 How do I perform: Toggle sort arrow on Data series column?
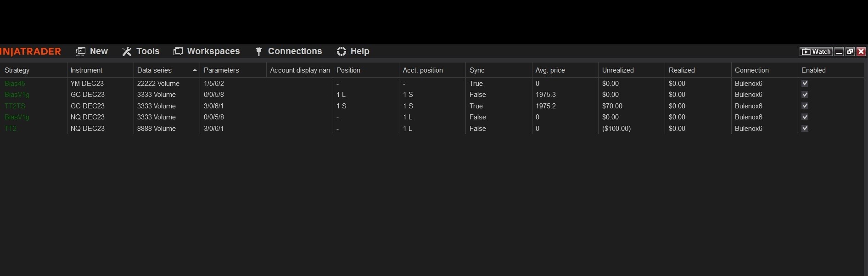point(195,70)
